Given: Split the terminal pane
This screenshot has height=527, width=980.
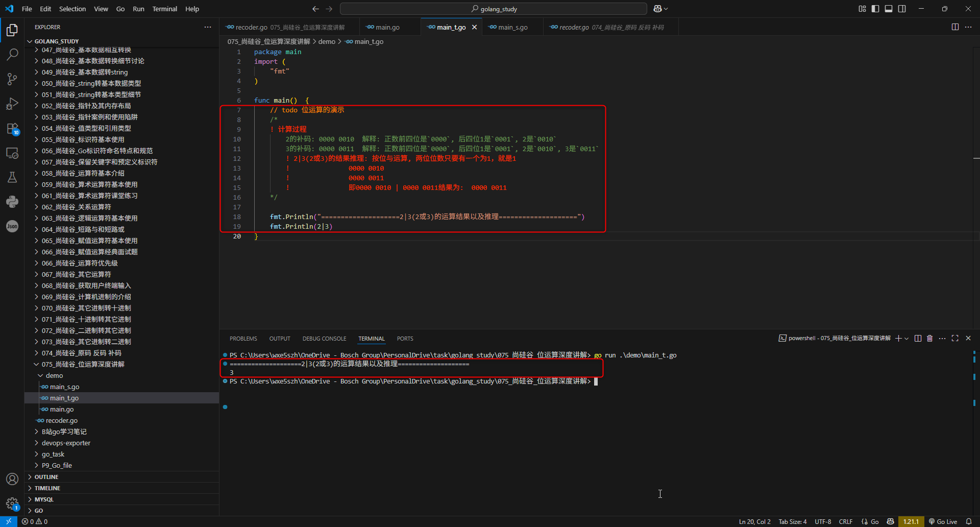Looking at the screenshot, I should point(918,338).
